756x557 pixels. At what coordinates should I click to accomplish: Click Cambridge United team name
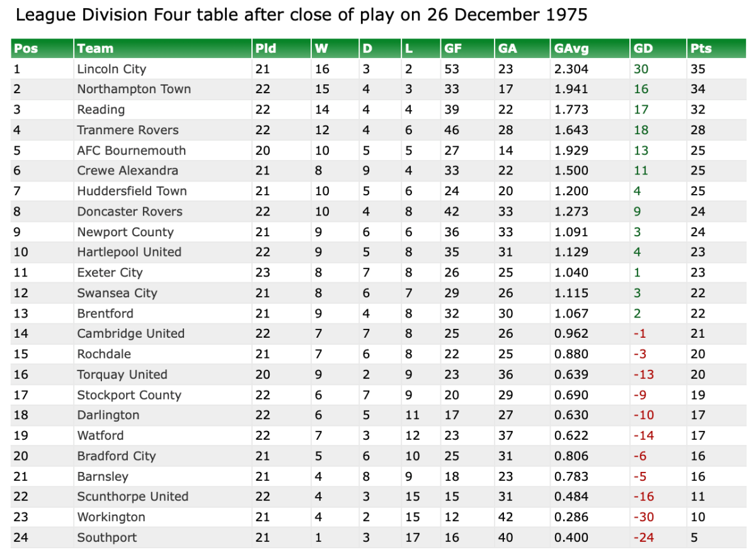tap(130, 333)
